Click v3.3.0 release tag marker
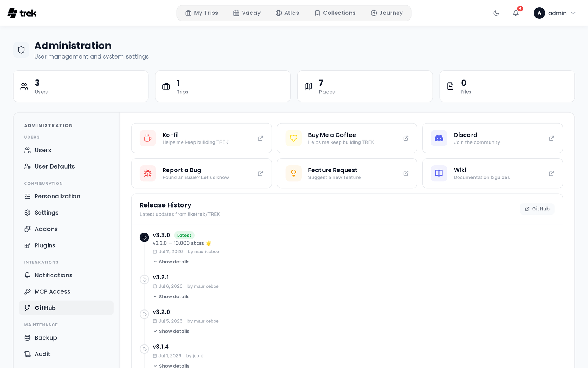The height and width of the screenshot is (368, 588). 144,237
